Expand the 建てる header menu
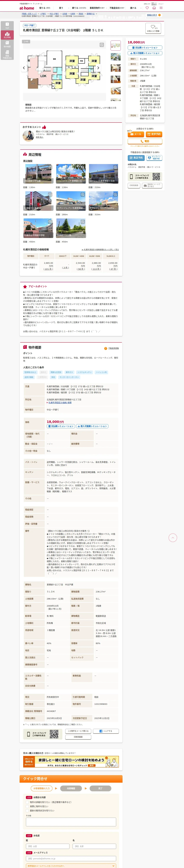 click(79, 8)
